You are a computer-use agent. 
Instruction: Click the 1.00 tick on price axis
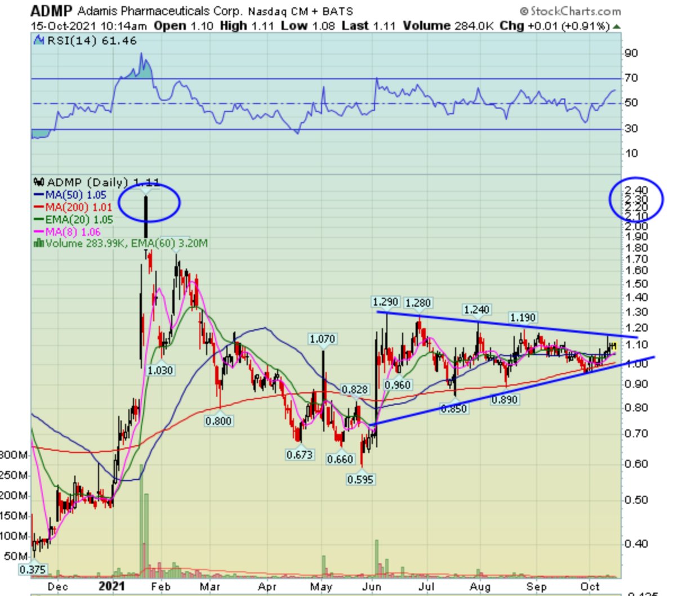[x=636, y=364]
